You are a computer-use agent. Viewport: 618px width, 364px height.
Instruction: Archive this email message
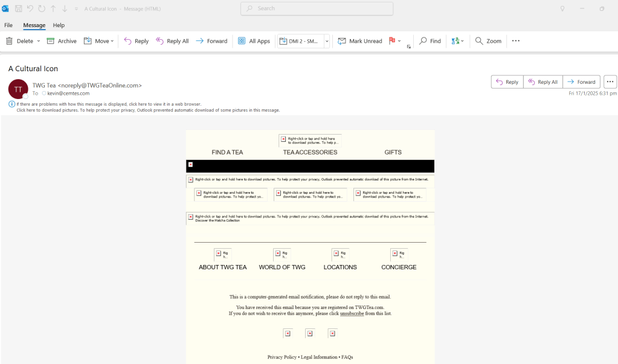[x=62, y=41]
